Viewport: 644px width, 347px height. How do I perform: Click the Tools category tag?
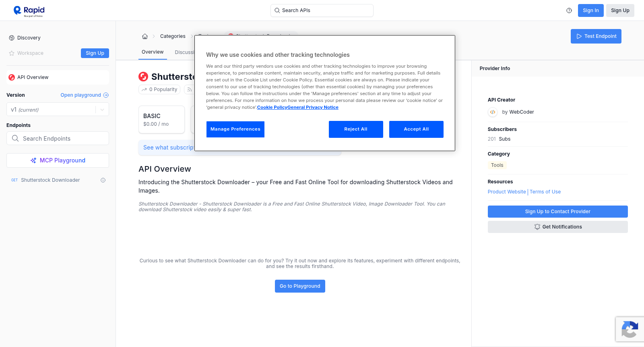pos(497,165)
